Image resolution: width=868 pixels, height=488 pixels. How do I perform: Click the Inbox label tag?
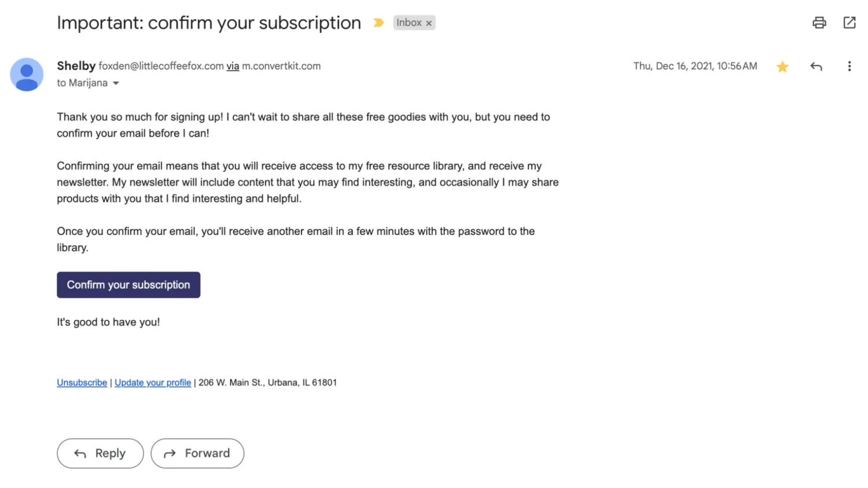click(409, 23)
